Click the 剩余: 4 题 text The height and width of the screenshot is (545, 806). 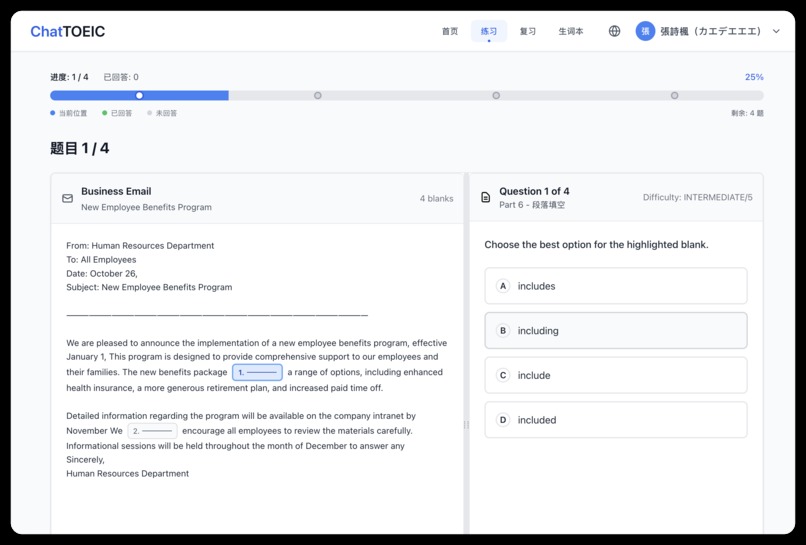[747, 113]
